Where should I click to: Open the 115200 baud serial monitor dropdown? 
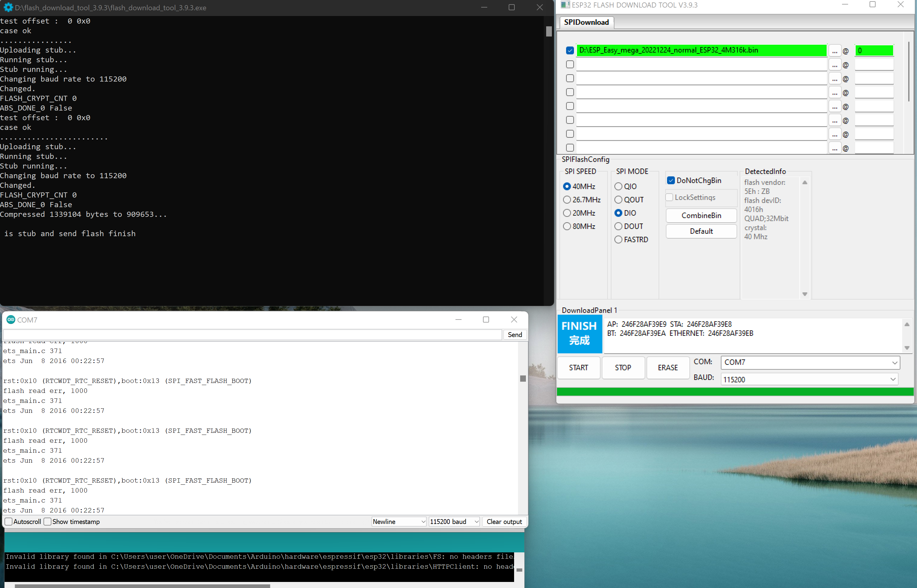(454, 522)
